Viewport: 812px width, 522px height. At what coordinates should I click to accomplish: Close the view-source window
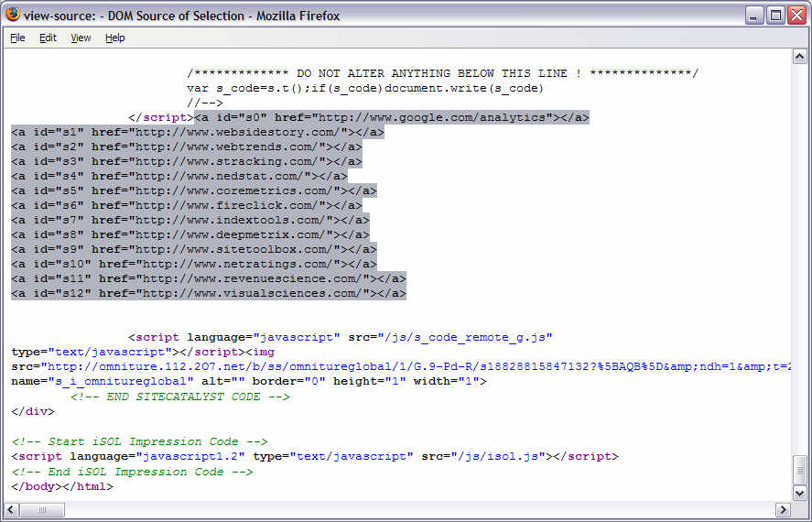click(x=797, y=16)
